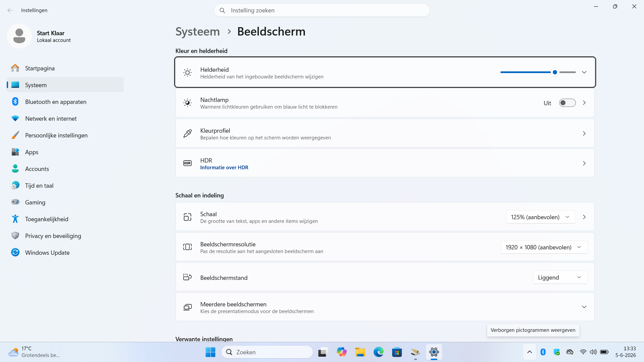Viewport: 644px width, 362px height.
Task: Open Windows Security from the tray
Action: point(557,352)
